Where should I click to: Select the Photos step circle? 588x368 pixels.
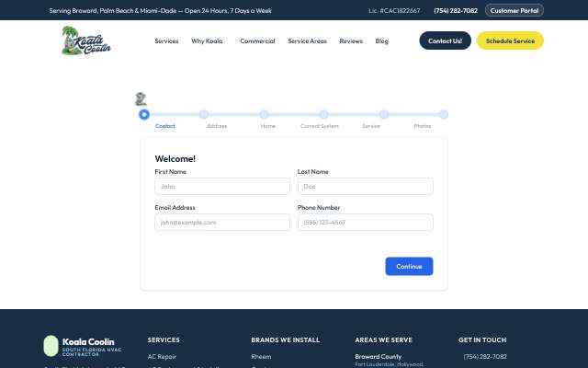[443, 114]
